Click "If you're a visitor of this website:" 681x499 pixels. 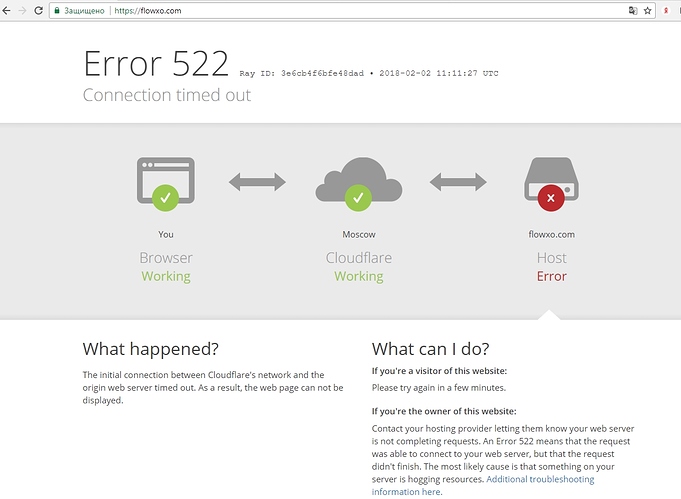coord(439,371)
